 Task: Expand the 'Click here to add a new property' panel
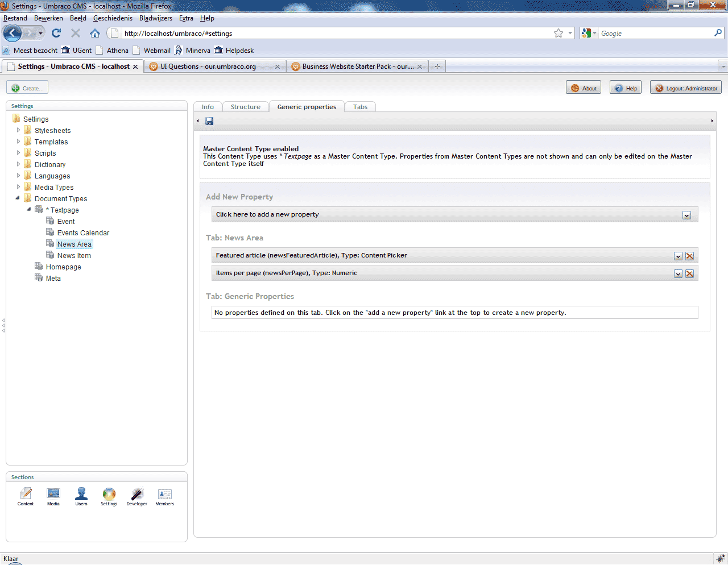click(686, 215)
